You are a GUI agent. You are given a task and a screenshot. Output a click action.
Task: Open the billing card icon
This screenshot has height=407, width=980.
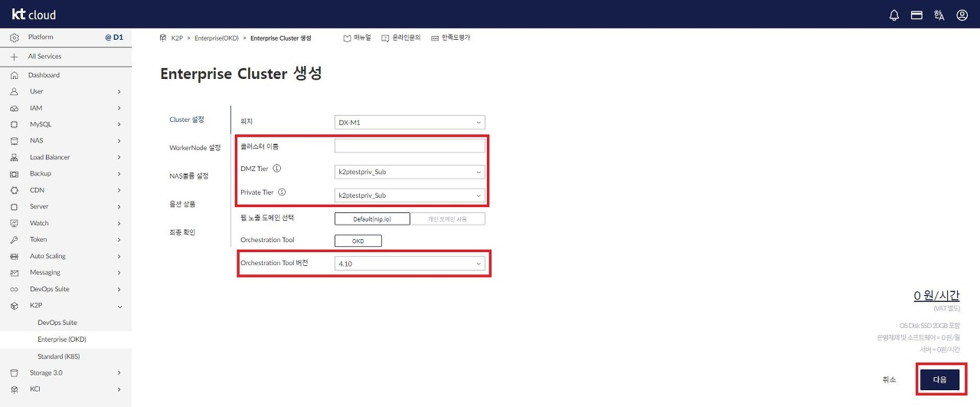pos(916,15)
